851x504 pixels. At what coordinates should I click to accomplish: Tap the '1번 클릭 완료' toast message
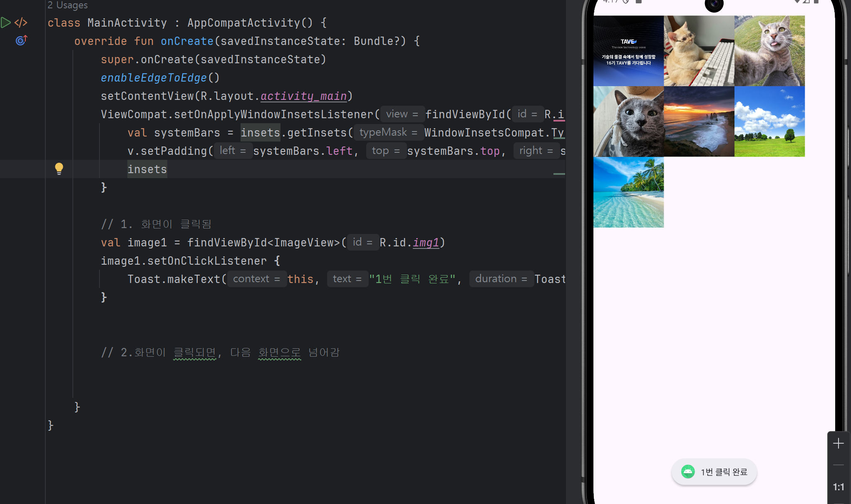[724, 472]
